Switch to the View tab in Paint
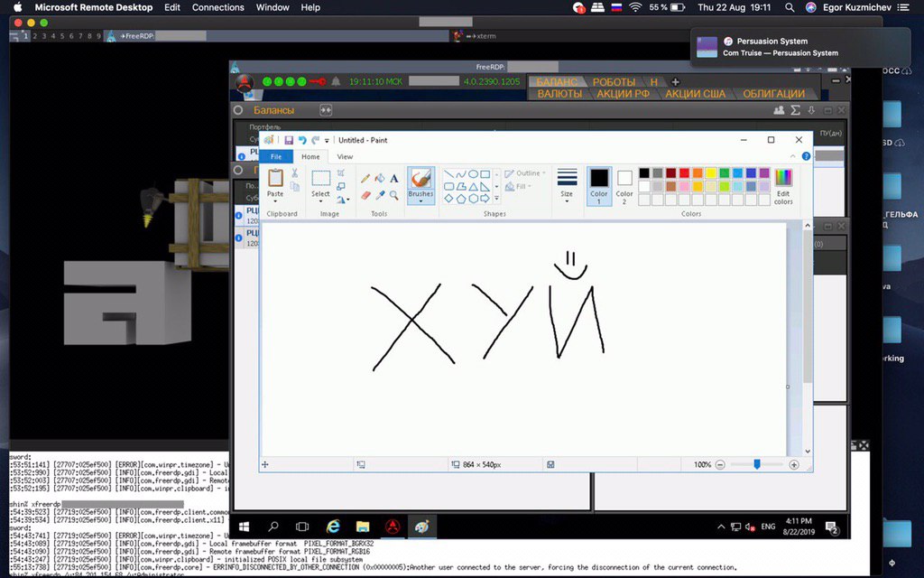This screenshot has width=924, height=578. 345,157
